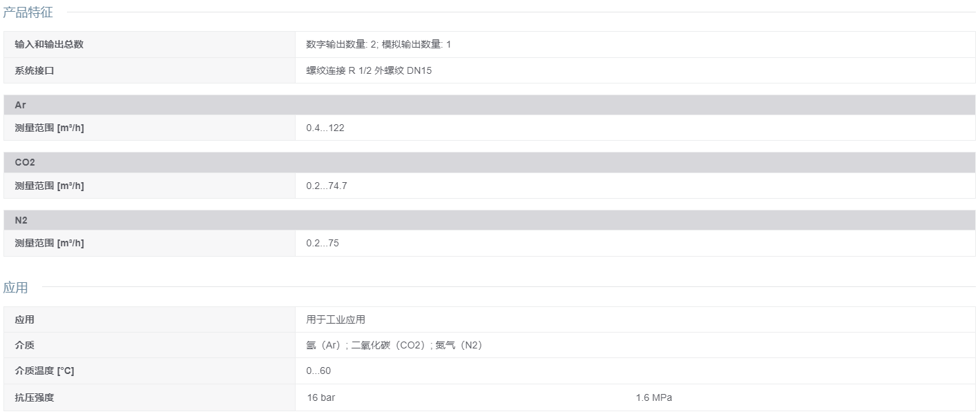Select the 0.2...75 measuring range value
980x414 pixels.
coord(323,243)
